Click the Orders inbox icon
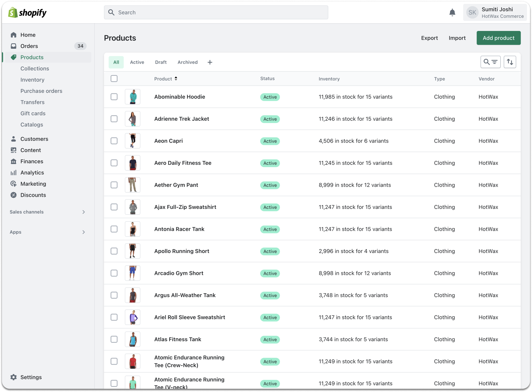Viewport: 532px width, 392px height. [x=14, y=46]
